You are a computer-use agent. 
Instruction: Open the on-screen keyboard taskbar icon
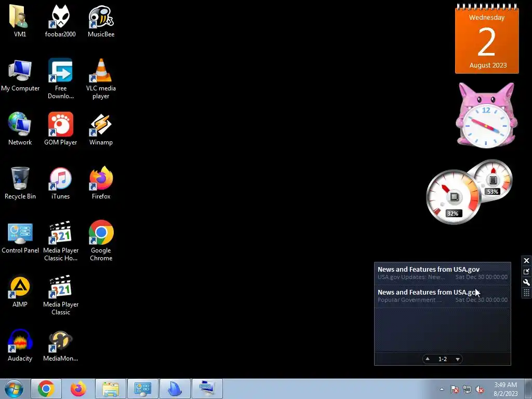[207, 389]
